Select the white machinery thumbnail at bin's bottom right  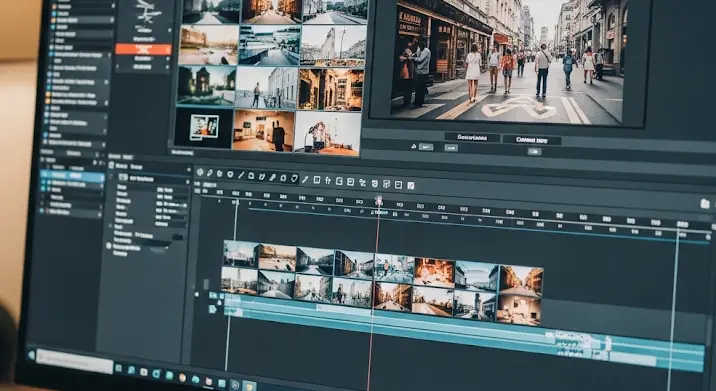(327, 133)
